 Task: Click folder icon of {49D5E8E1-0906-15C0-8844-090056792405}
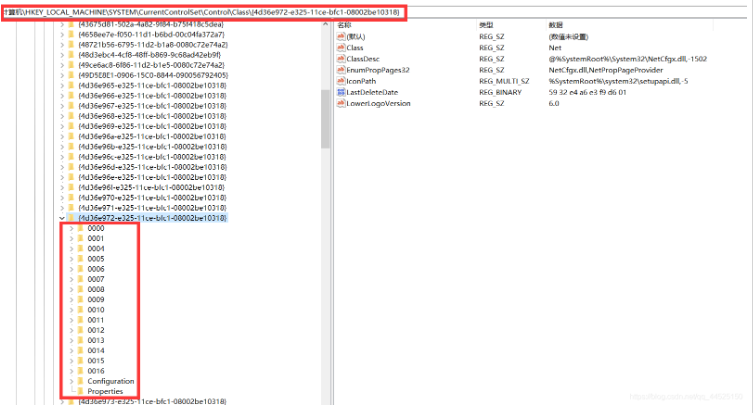(71, 75)
